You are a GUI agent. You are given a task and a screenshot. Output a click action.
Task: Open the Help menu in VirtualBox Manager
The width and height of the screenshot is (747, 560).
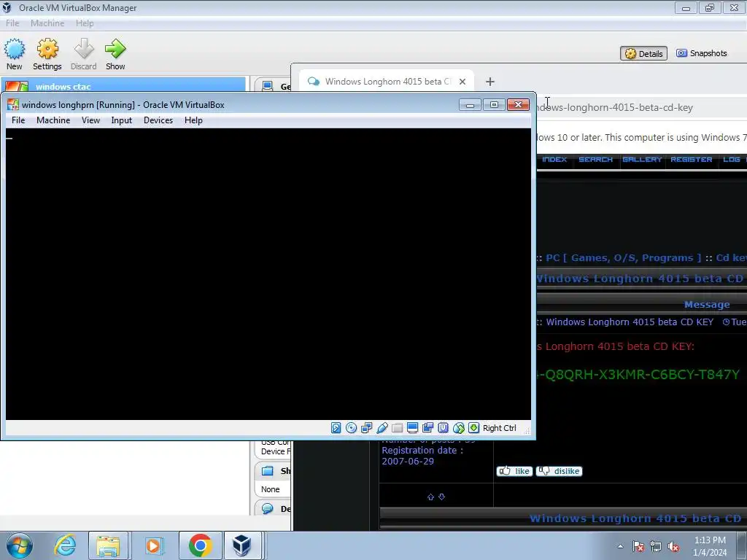pos(85,23)
